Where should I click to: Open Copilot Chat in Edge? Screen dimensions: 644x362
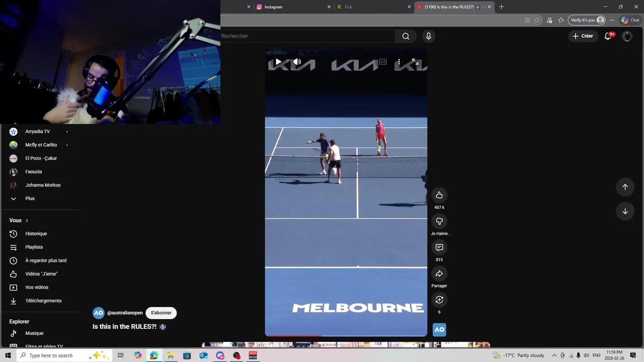[630, 20]
